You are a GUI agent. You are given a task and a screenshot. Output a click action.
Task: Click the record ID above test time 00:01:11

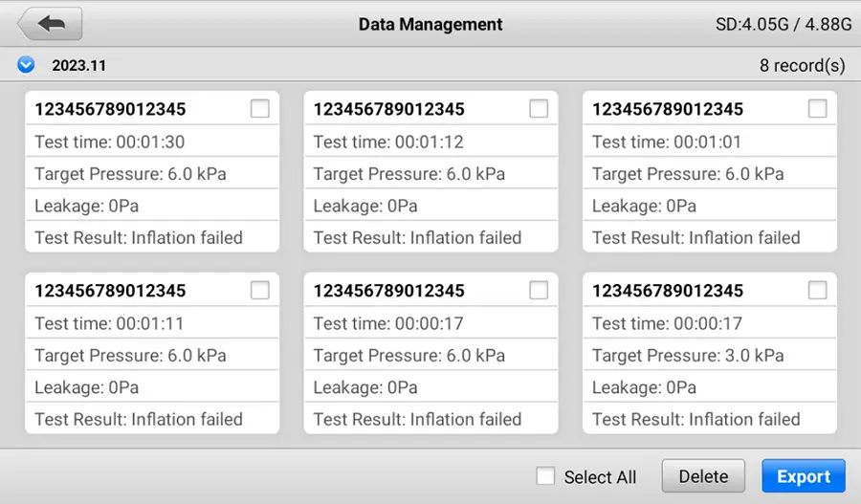pos(110,291)
